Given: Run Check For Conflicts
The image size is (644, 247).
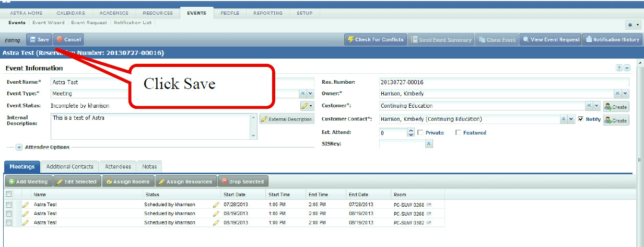Looking at the screenshot, I should [375, 40].
